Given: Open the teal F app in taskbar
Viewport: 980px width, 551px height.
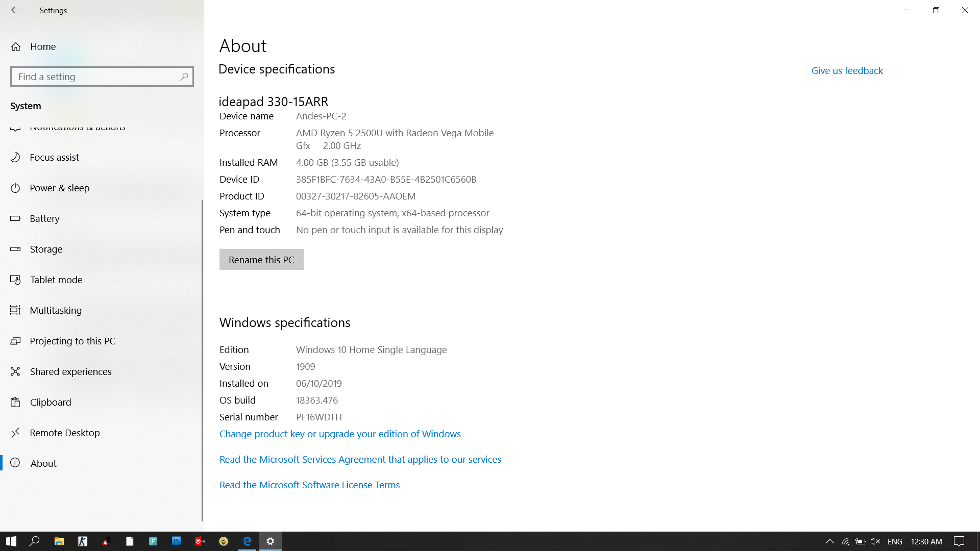Looking at the screenshot, I should [x=153, y=541].
